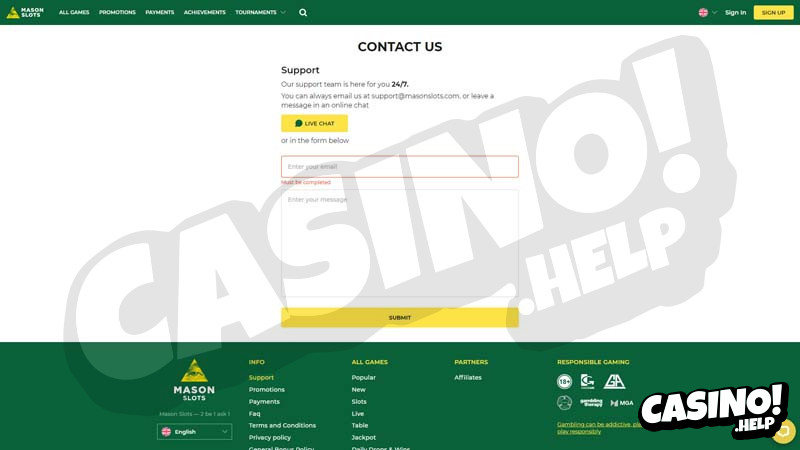This screenshot has height=450, width=800.
Task: Open the footer Jackpot link
Action: [364, 438]
